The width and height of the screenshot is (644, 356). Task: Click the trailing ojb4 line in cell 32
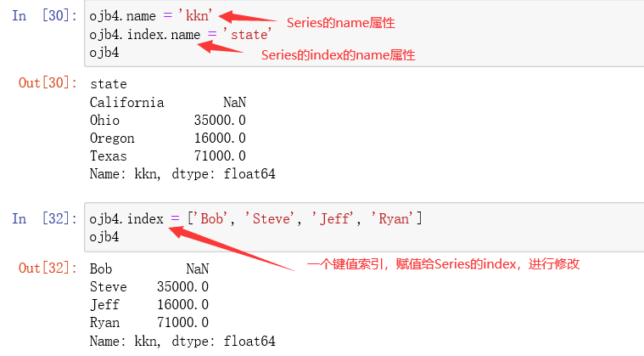click(104, 237)
